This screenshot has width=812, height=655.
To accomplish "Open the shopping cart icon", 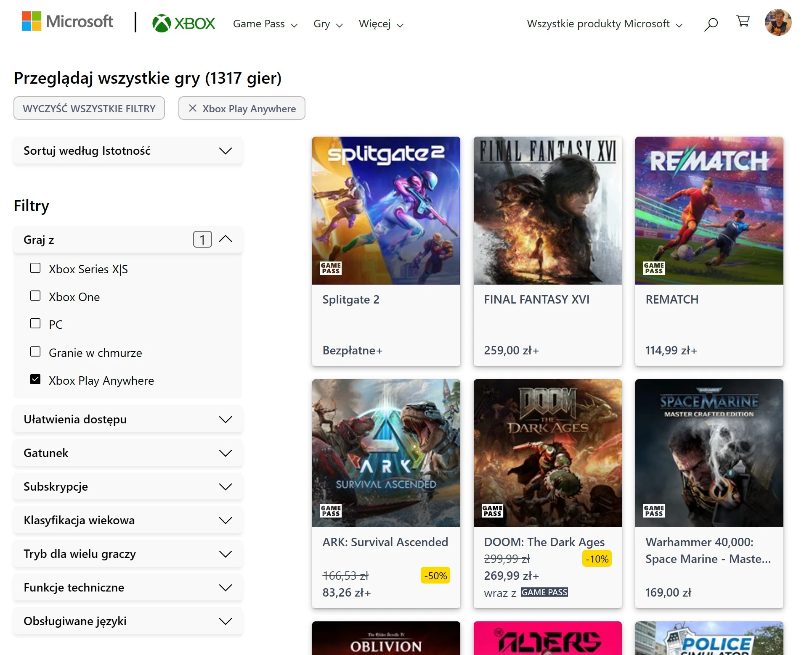I will tap(743, 21).
